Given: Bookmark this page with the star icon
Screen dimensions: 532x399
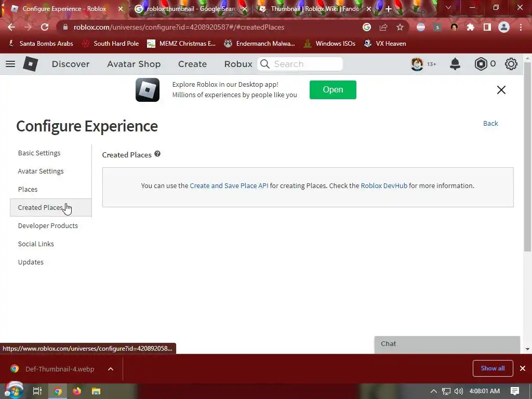Looking at the screenshot, I should [400, 27].
